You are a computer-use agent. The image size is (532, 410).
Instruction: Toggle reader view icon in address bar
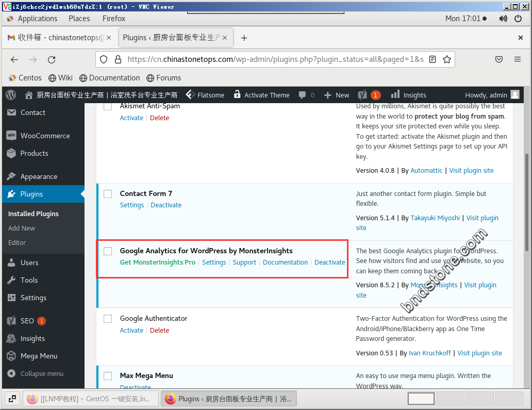433,59
